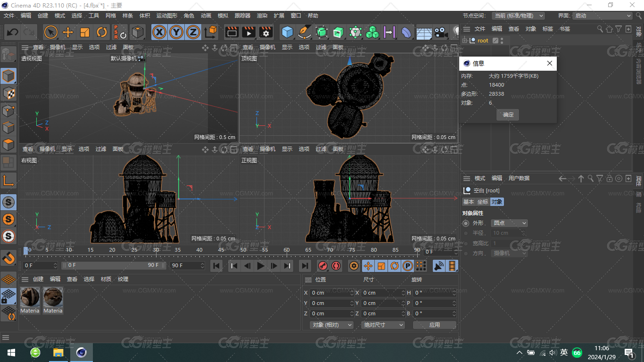Open File Explorer in Windows taskbar

(x=58, y=353)
